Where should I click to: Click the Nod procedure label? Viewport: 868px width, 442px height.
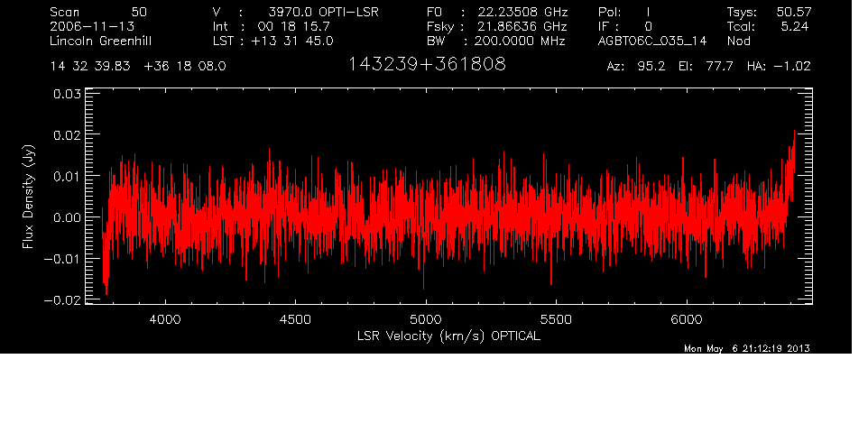coord(738,41)
